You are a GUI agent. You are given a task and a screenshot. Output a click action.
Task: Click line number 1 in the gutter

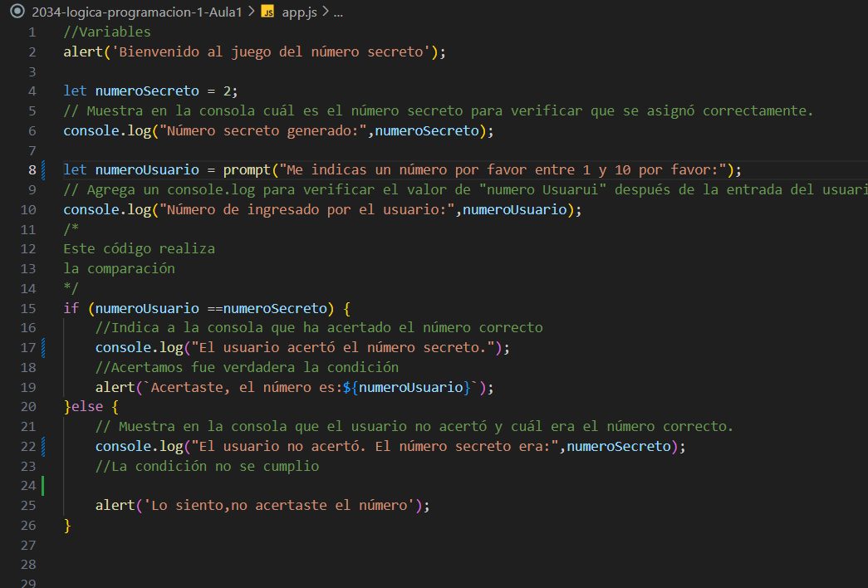click(x=32, y=32)
